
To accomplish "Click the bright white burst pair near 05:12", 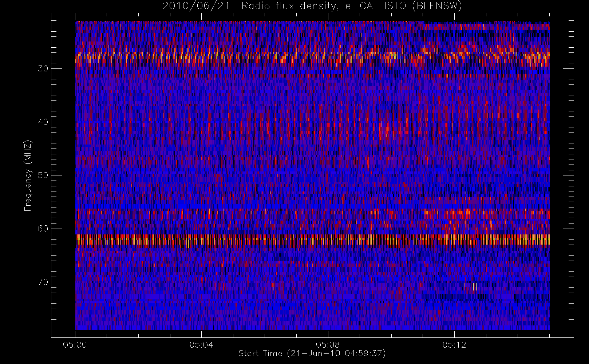I will click(x=475, y=287).
